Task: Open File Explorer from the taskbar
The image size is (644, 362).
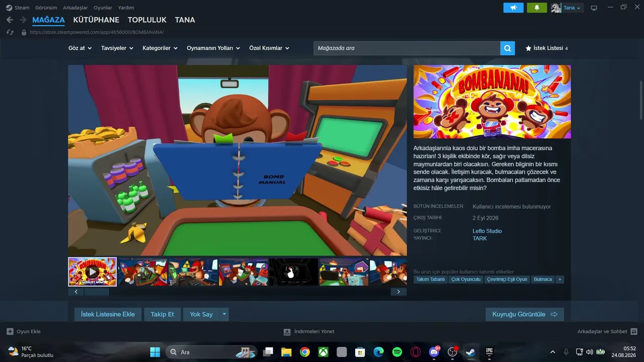Action: tap(286, 352)
